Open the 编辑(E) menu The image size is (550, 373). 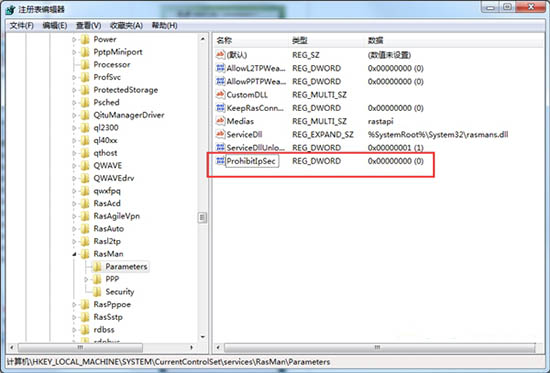coord(54,26)
